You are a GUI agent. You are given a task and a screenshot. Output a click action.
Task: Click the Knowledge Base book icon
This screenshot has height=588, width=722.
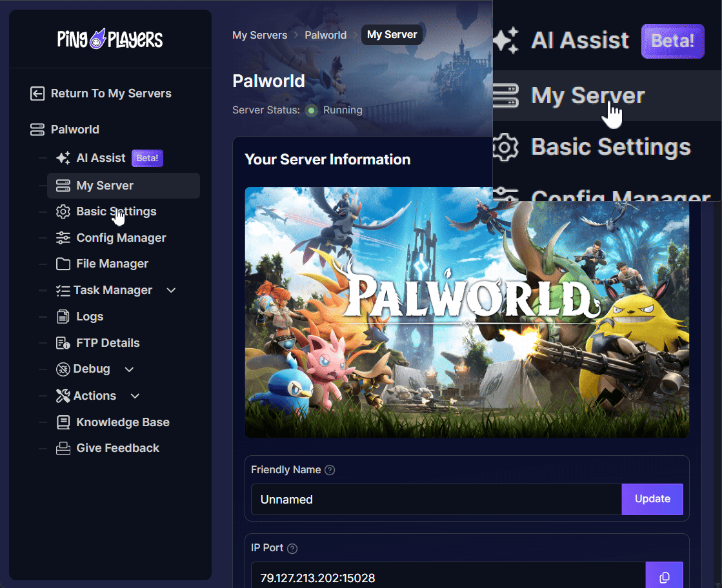(63, 422)
